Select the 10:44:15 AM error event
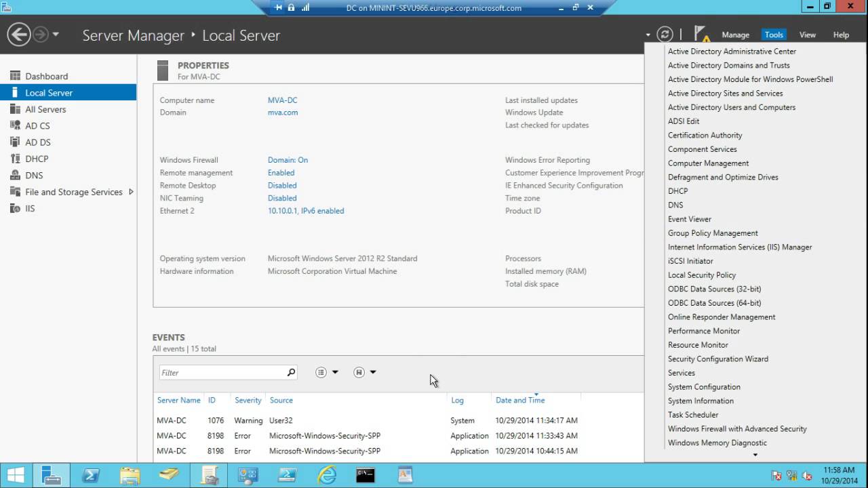 399,451
